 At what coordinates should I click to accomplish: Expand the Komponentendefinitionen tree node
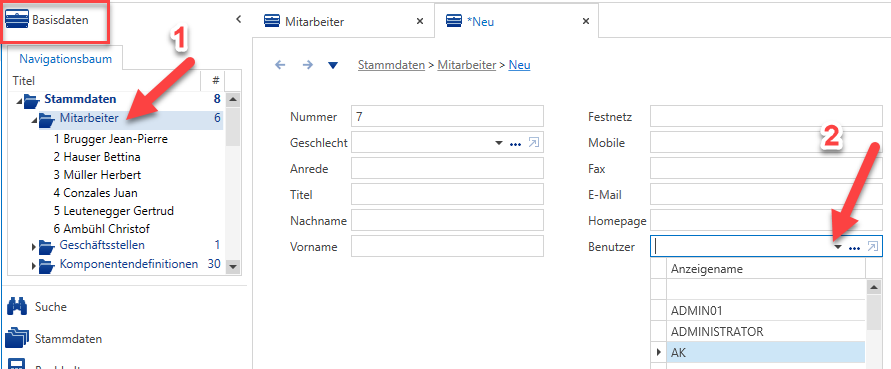click(34, 266)
